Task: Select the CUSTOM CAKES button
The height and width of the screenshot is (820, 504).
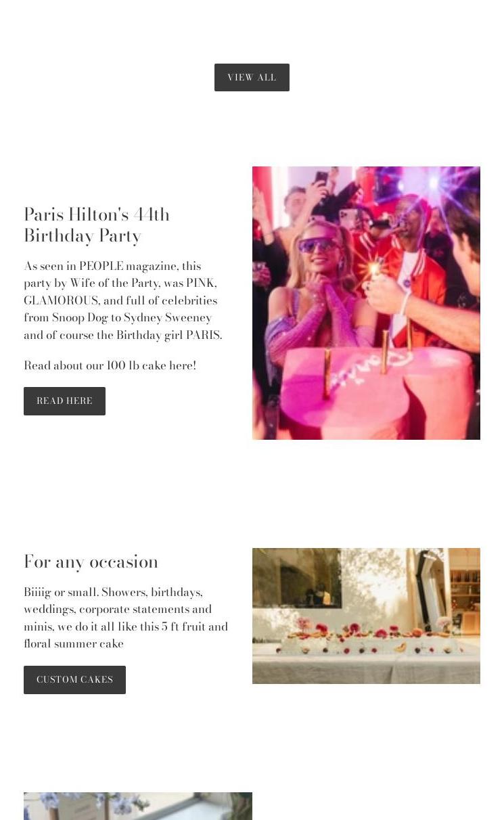Action: pos(74,680)
